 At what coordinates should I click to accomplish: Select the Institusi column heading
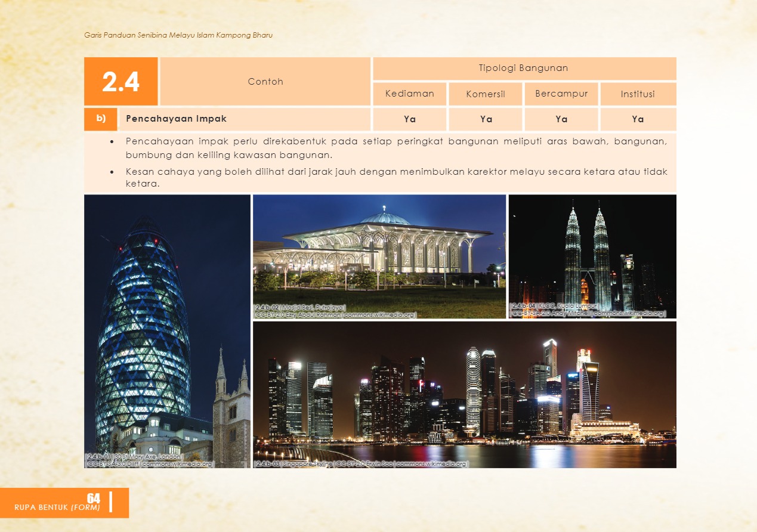(638, 94)
